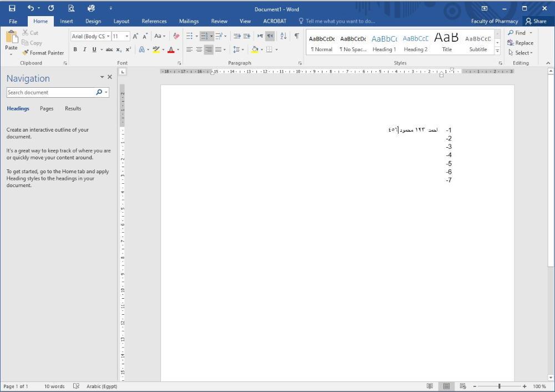Open the Change Case dropdown
The width and height of the screenshot is (555, 392).
coord(160,36)
